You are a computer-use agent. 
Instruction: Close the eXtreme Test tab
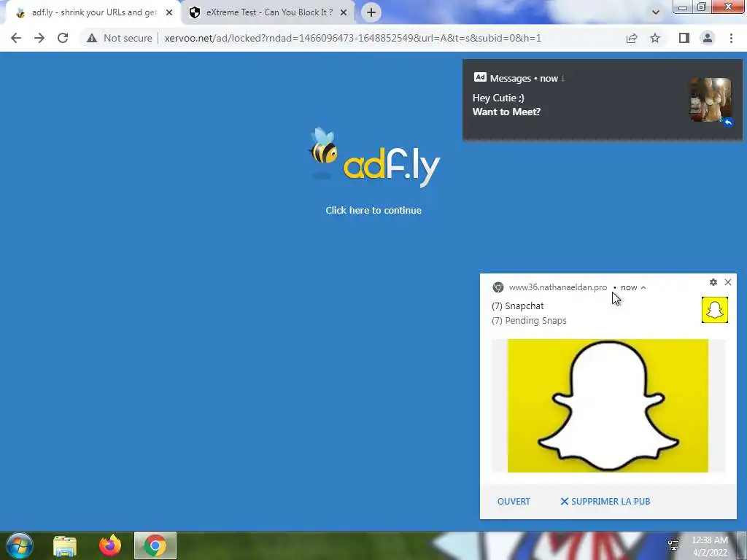[x=344, y=12]
